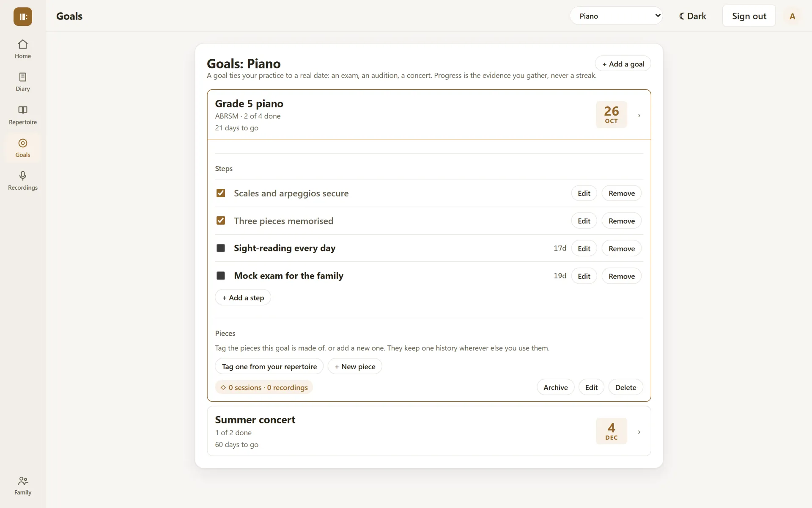The width and height of the screenshot is (812, 508).
Task: Click the 26 OCT date badge
Action: [x=611, y=115]
